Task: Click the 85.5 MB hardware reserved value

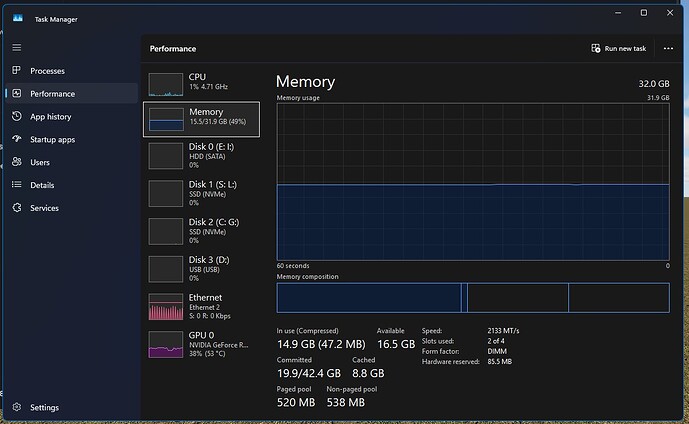Action: [500, 362]
